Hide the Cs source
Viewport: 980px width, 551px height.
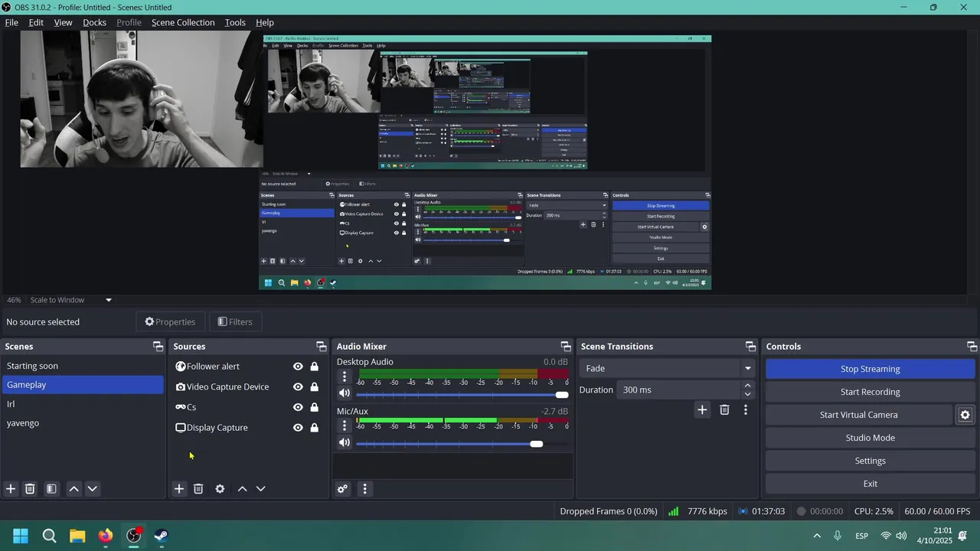(298, 407)
